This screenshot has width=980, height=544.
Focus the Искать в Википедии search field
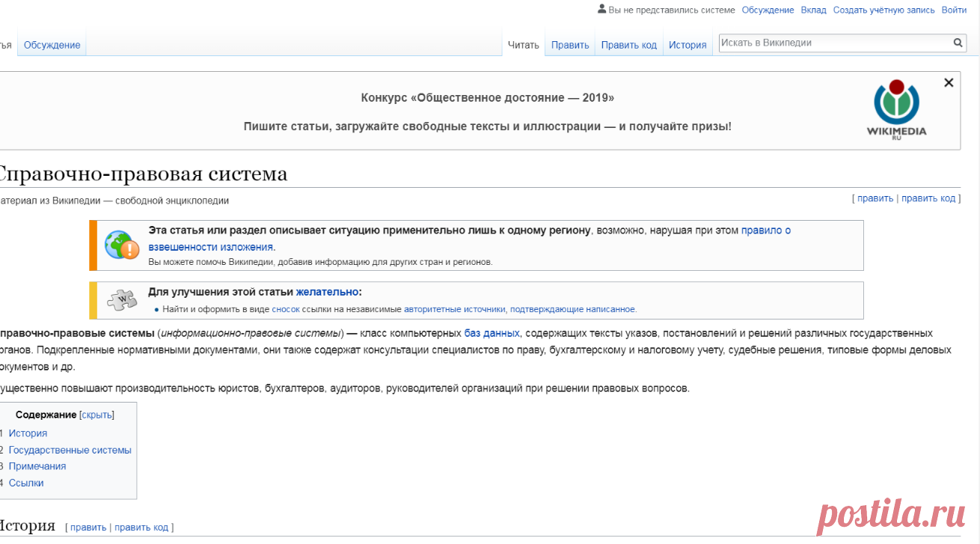(x=836, y=43)
